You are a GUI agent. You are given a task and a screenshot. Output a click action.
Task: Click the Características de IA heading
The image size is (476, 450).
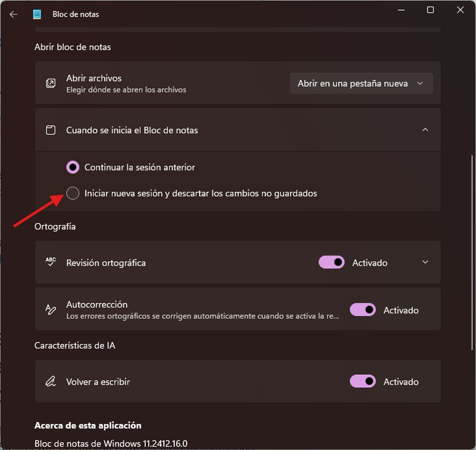coord(75,345)
